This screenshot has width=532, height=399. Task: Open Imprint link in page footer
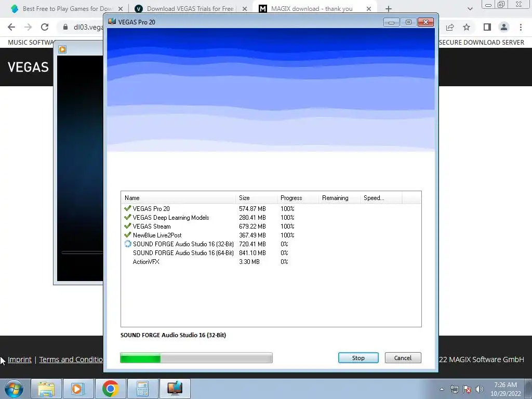click(x=19, y=360)
